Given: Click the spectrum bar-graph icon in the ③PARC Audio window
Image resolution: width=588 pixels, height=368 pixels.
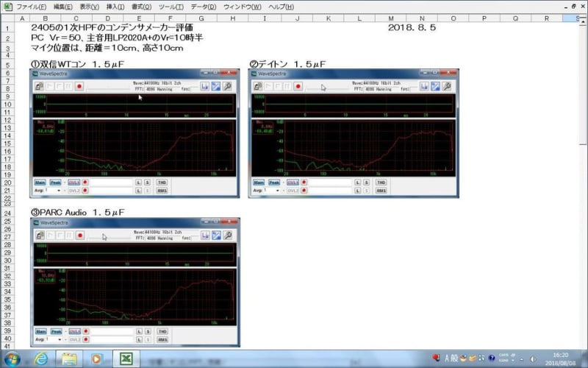Looking at the screenshot, I should (205, 236).
